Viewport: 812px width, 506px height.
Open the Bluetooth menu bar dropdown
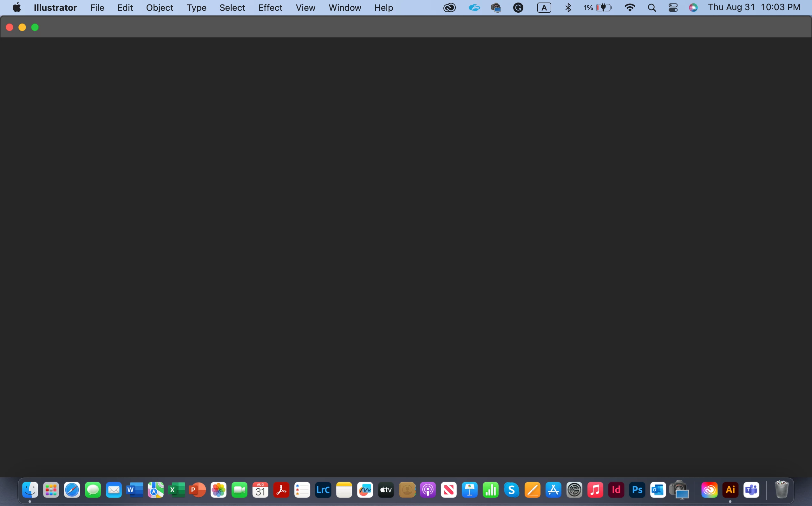pos(568,7)
